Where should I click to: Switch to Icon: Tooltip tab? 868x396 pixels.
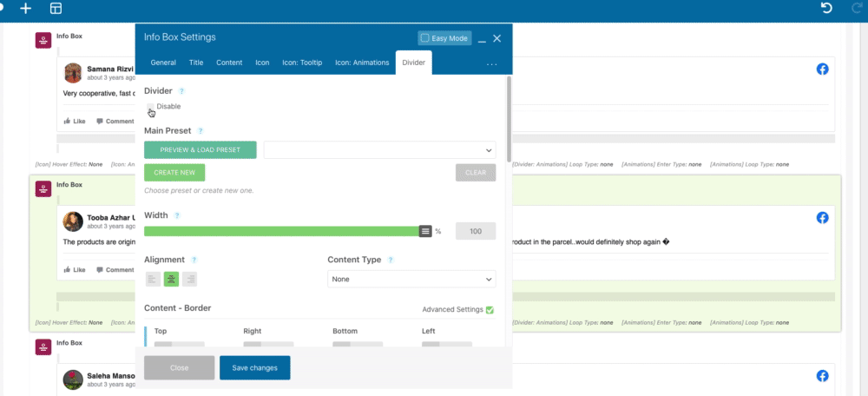click(302, 63)
